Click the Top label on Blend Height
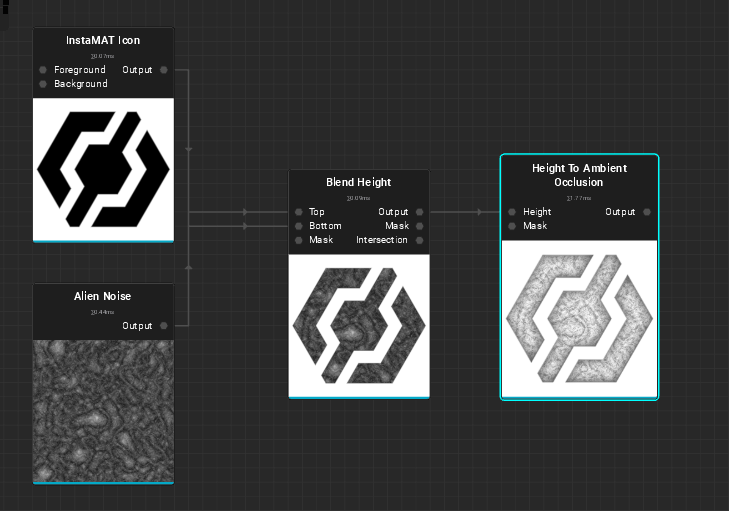Screen dimensions: 729x511 pos(317,212)
